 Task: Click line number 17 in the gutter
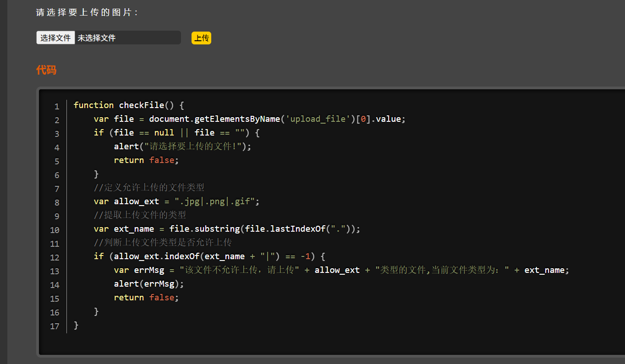[55, 326]
